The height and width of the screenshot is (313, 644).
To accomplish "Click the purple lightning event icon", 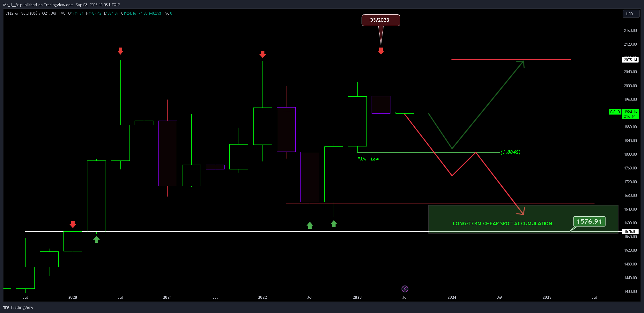I will point(405,289).
